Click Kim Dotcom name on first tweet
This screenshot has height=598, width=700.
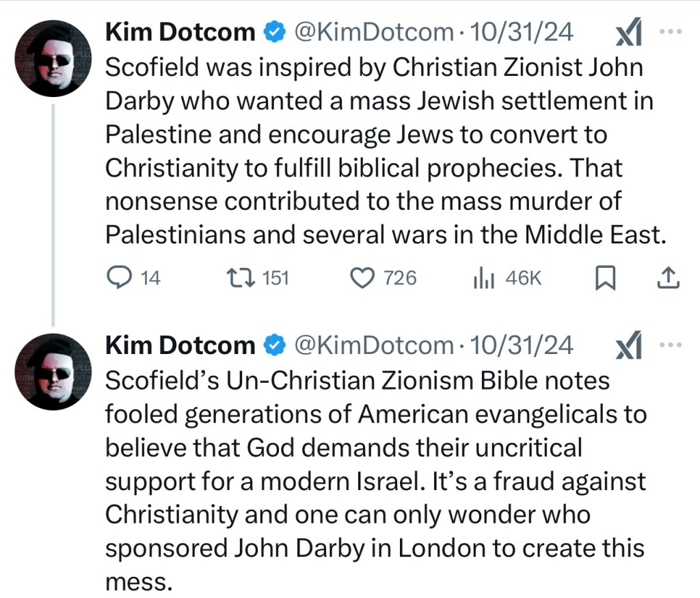[x=180, y=32]
